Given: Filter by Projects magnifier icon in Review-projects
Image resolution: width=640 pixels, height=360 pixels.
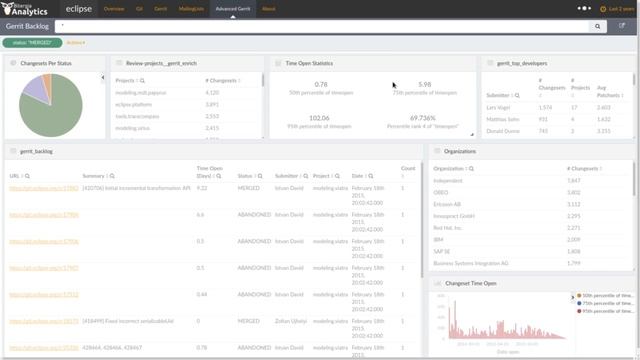Looking at the screenshot, I should tap(142, 81).
